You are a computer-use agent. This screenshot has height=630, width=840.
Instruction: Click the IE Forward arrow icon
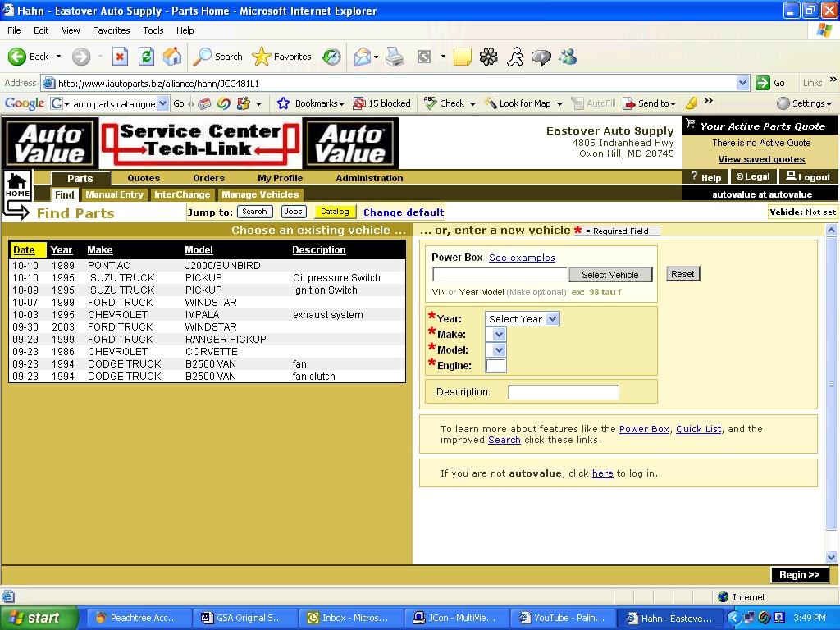point(81,57)
